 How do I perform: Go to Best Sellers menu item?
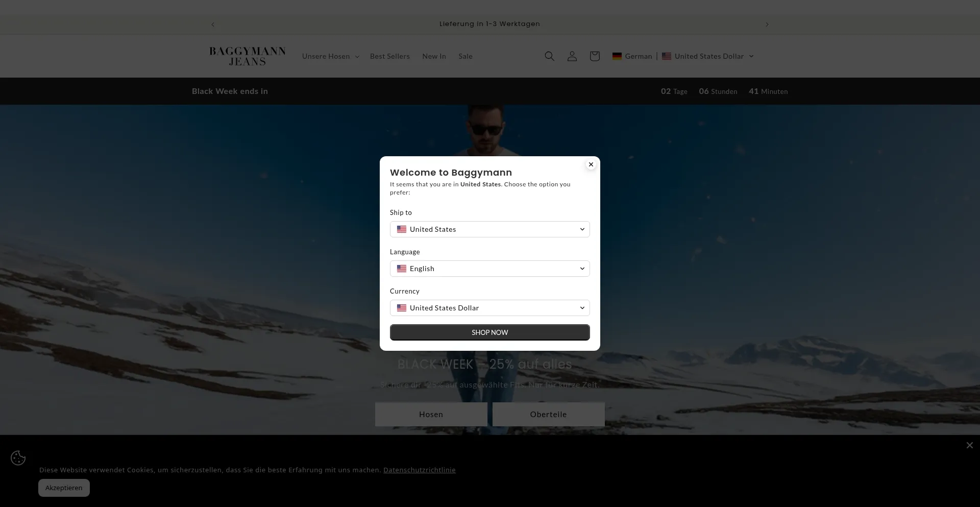point(389,56)
